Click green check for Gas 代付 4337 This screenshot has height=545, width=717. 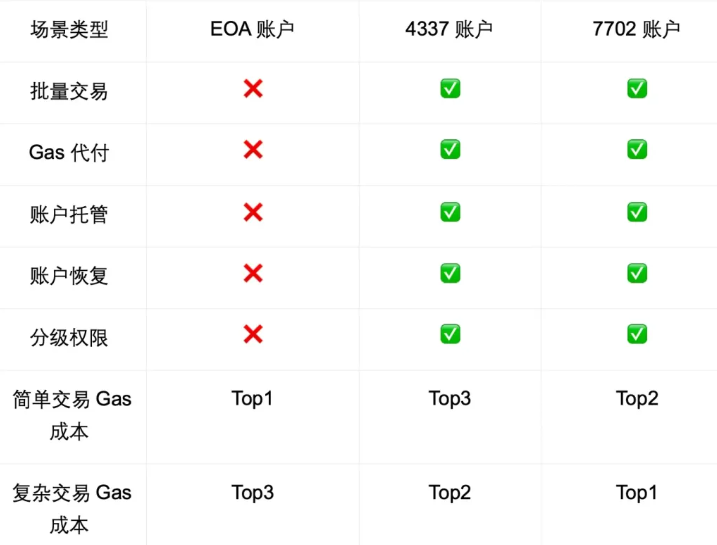(450, 150)
